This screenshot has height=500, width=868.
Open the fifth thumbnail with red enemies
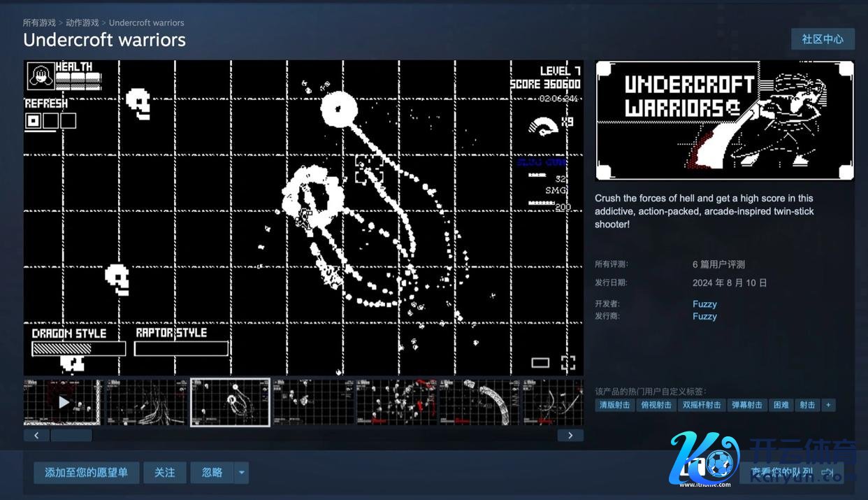tap(396, 402)
